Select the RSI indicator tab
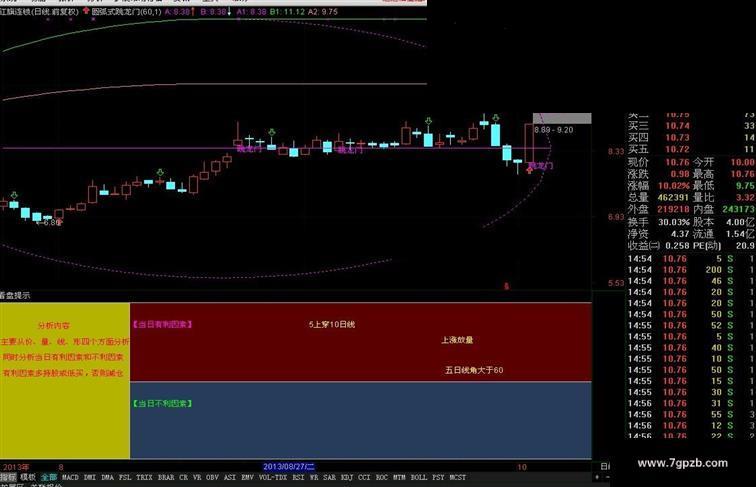The height and width of the screenshot is (487, 756). [x=298, y=477]
